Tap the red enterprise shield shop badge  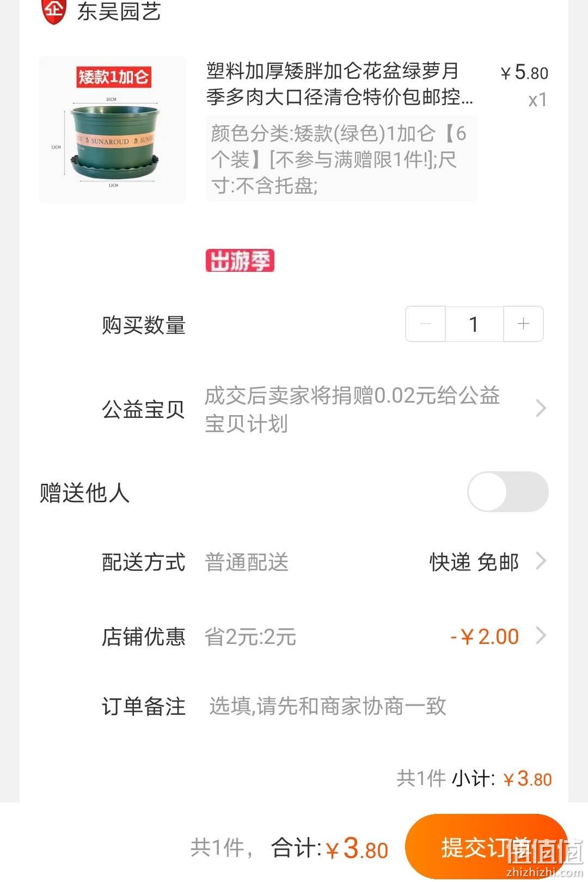pos(54,10)
